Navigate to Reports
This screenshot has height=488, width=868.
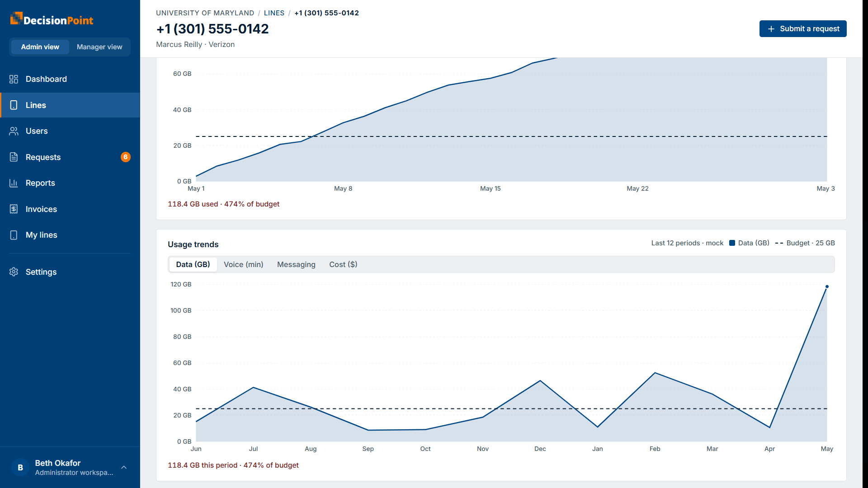70,183
